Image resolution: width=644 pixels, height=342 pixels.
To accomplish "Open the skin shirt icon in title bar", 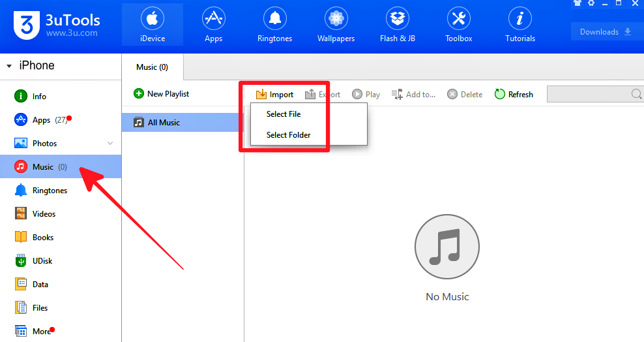I will (578, 3).
